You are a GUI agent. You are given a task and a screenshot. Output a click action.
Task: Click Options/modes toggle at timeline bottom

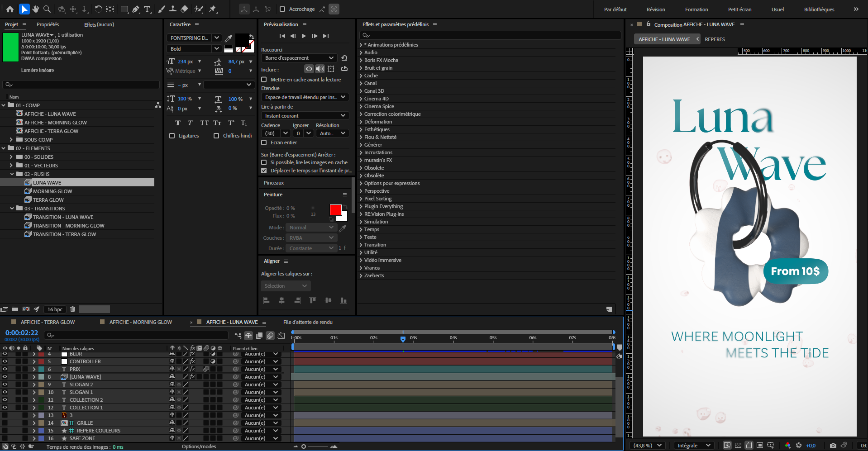pyautogui.click(x=199, y=446)
